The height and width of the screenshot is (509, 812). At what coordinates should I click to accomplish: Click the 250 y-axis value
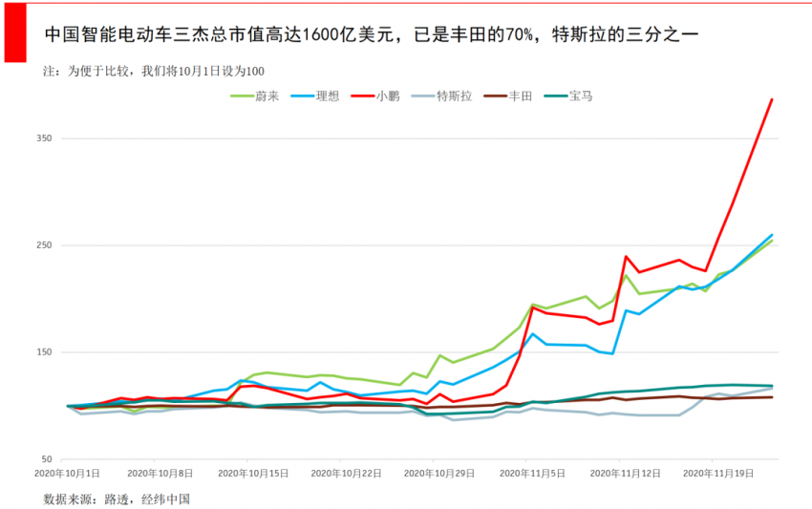(43, 245)
